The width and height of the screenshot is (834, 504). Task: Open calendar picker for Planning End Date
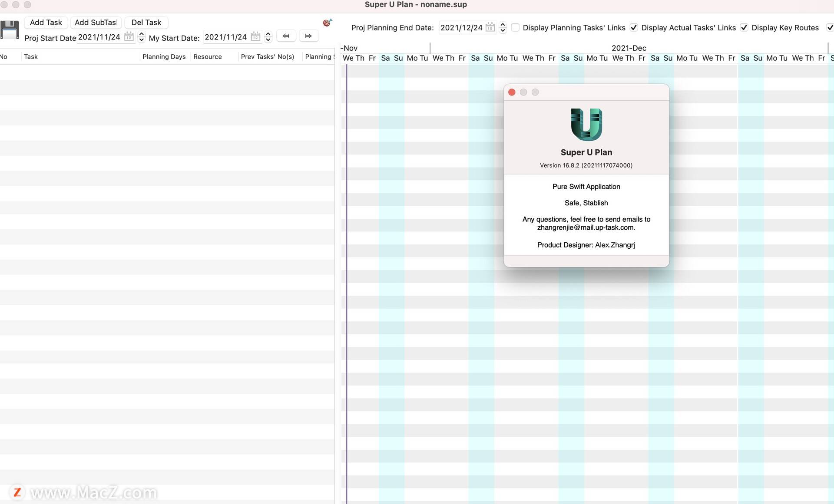pos(490,27)
